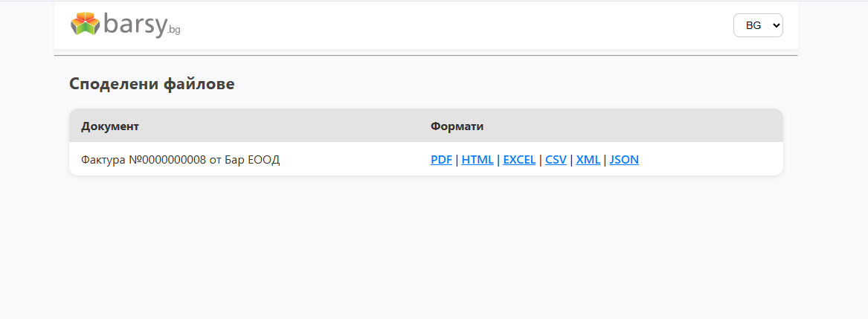Download the EXCEL version of invoice
The height and width of the screenshot is (319, 868).
[519, 160]
